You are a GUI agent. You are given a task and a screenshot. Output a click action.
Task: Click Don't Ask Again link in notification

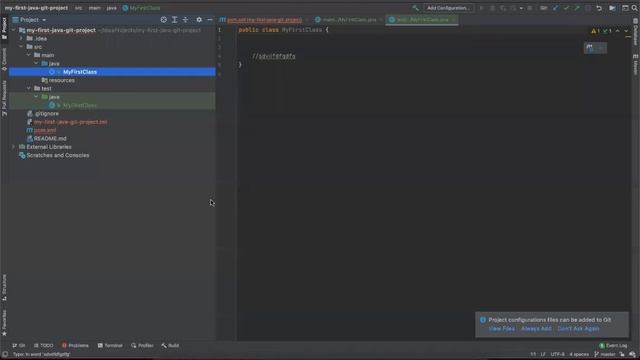tap(578, 329)
